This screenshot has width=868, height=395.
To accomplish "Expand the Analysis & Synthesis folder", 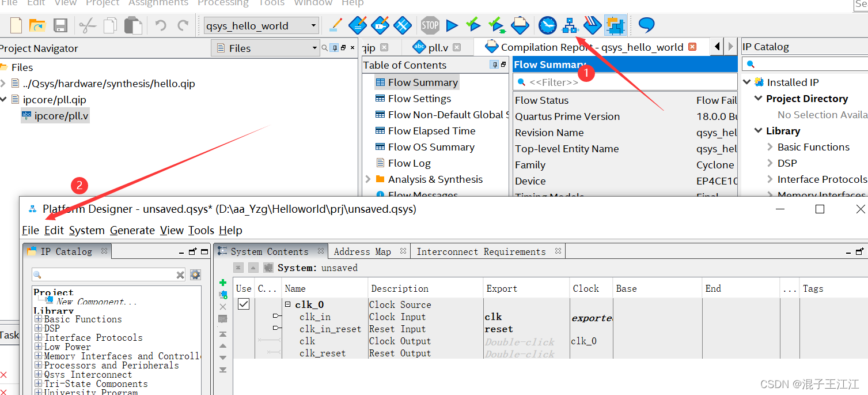I will click(368, 179).
